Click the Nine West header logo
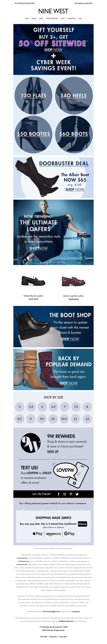This screenshot has width=107, height=644. [x=53, y=11]
